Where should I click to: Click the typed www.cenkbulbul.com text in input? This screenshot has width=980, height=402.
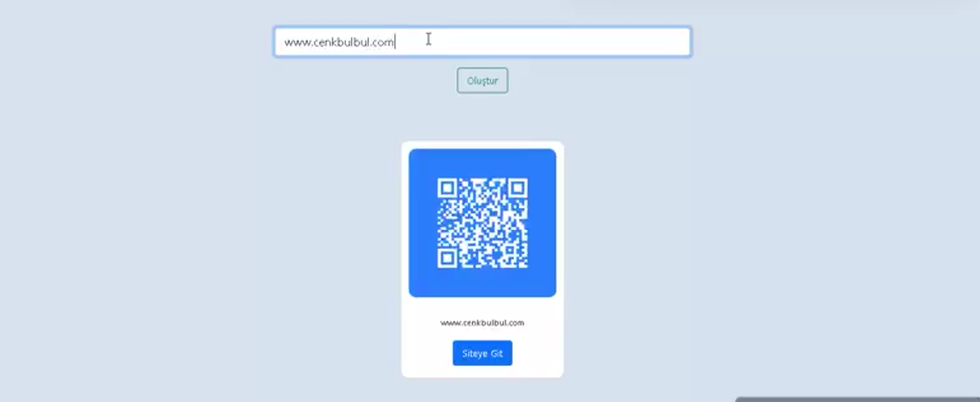(339, 42)
